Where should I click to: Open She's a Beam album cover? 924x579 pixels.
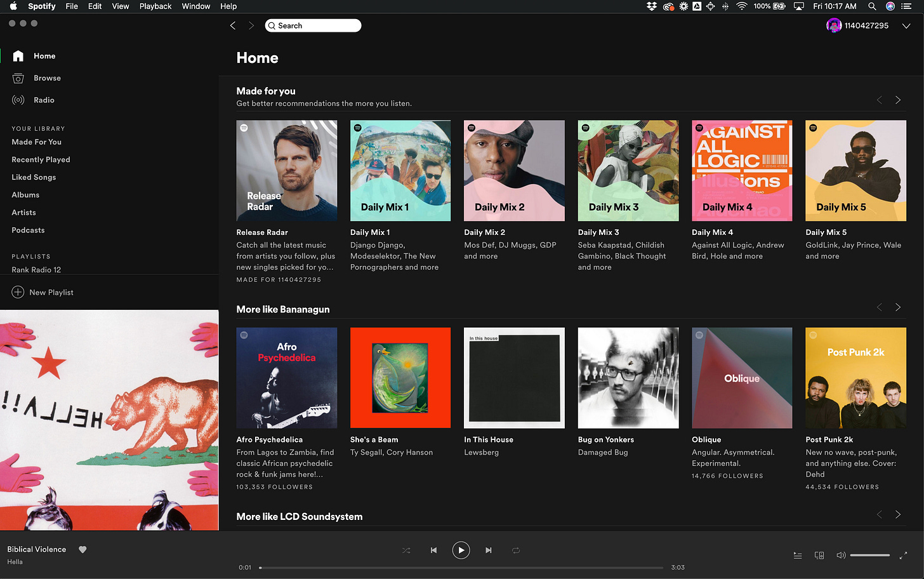tap(400, 378)
